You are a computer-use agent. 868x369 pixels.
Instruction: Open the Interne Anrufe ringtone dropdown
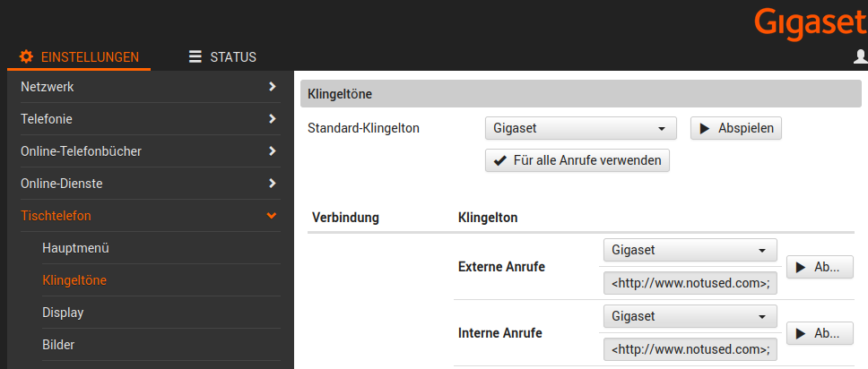[690, 316]
